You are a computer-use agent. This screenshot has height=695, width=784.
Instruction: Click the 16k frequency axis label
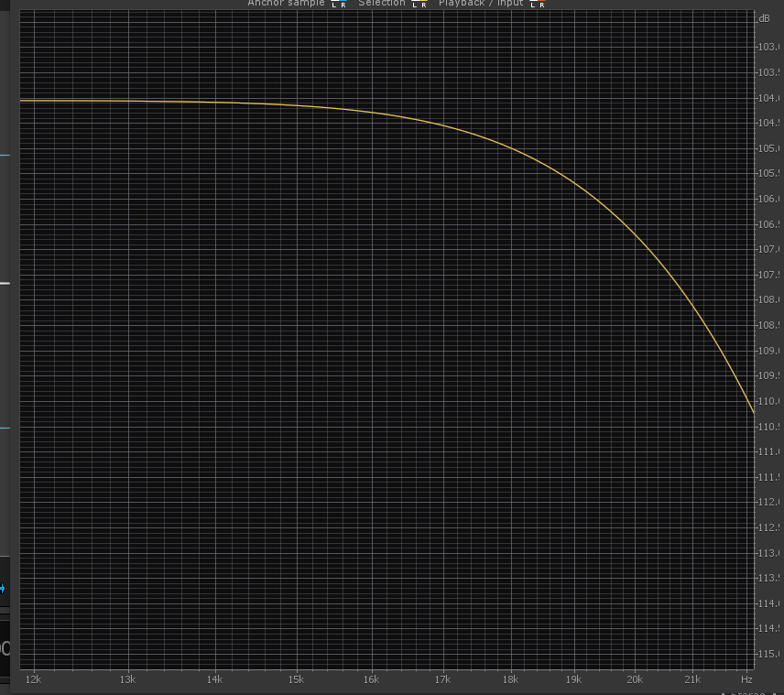(371, 679)
